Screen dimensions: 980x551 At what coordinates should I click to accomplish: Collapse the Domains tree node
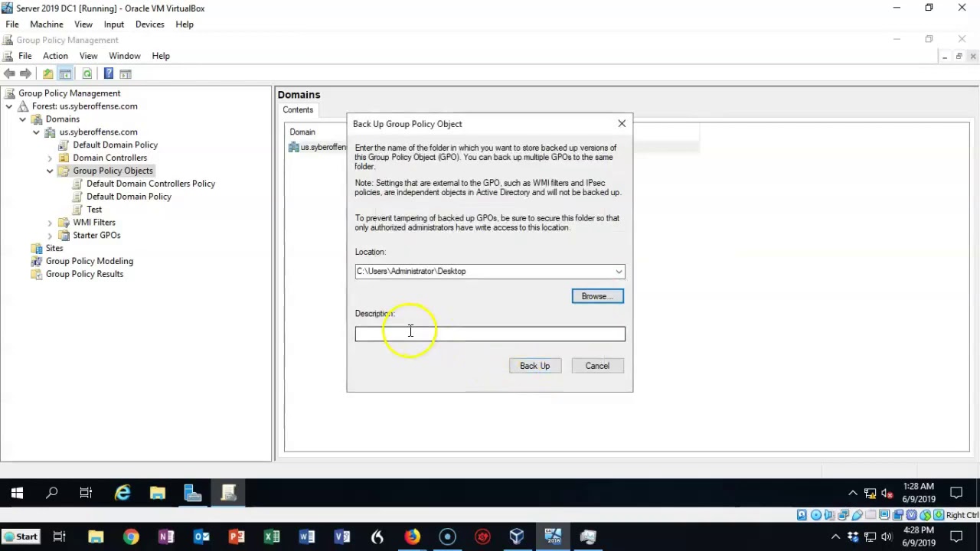click(x=23, y=119)
